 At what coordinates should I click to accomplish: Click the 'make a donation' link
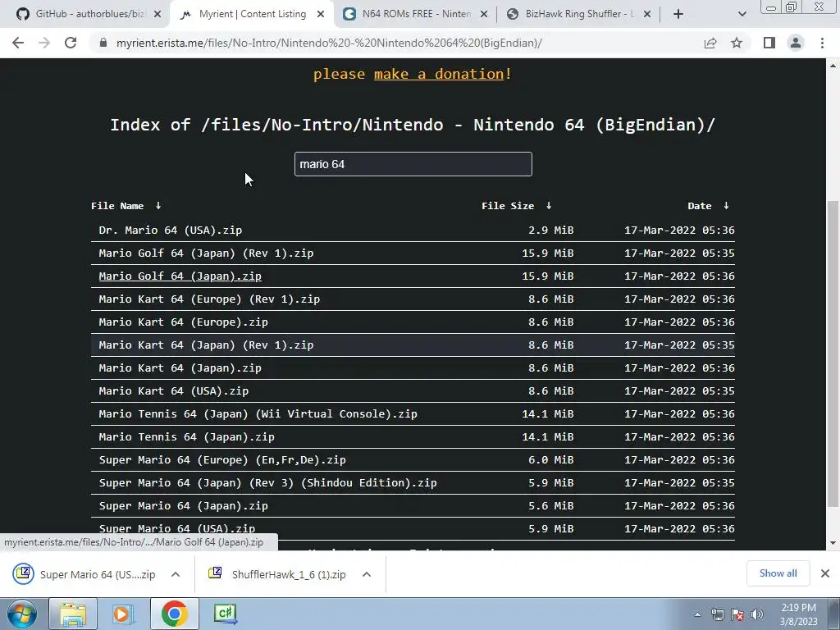point(439,74)
